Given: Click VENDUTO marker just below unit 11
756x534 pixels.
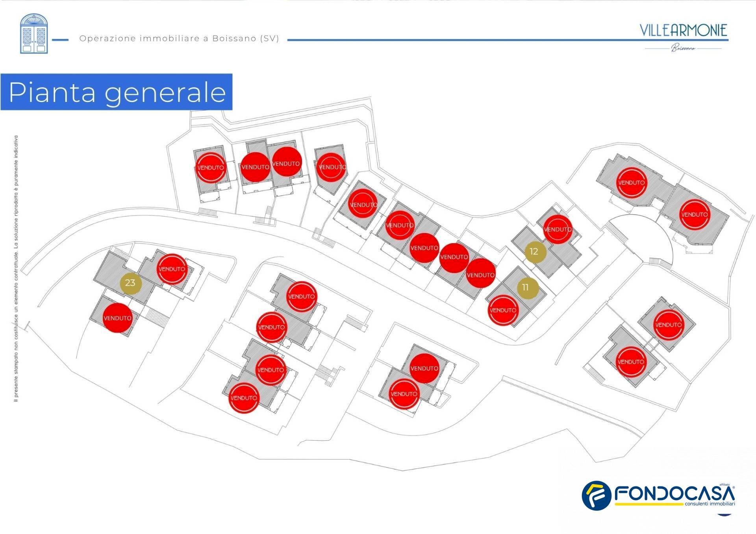Looking at the screenshot, I should tap(503, 310).
